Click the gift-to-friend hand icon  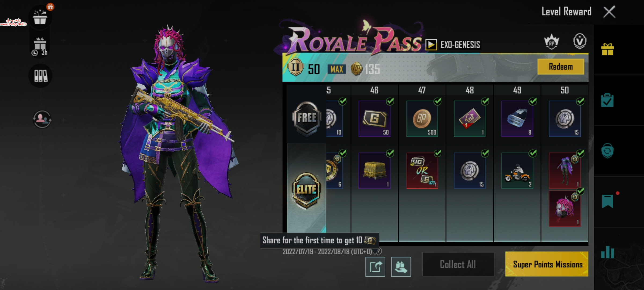click(401, 267)
